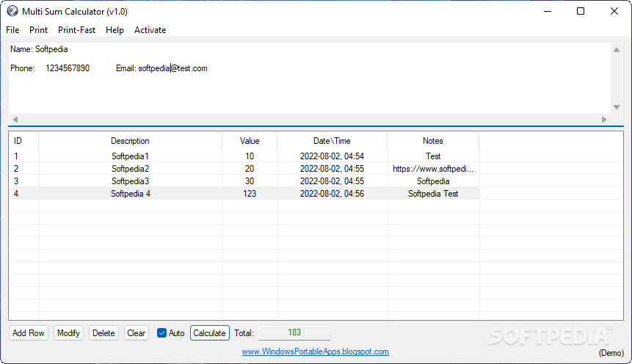Click the scroll right arrow in the header text box
The width and height of the screenshot is (632, 364).
[x=604, y=120]
